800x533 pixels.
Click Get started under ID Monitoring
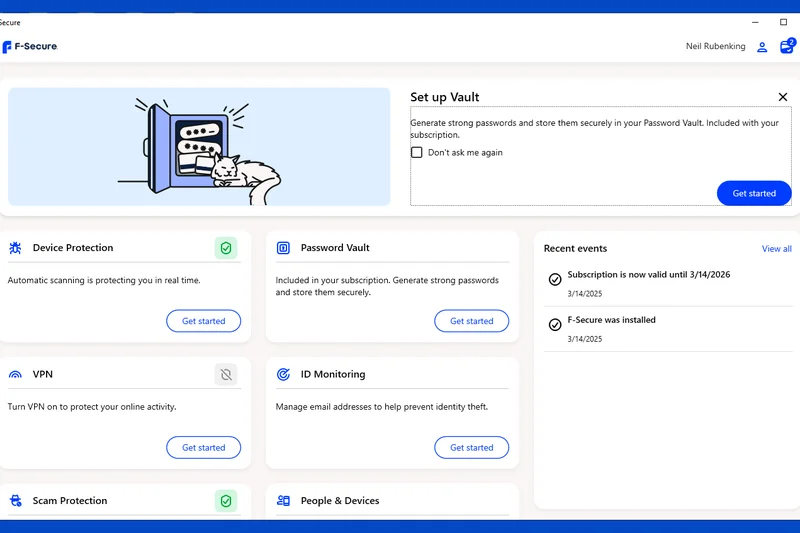pos(471,448)
